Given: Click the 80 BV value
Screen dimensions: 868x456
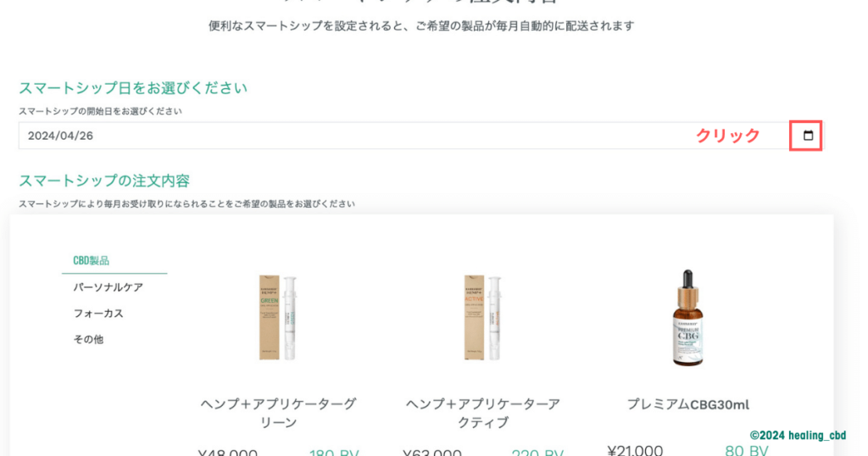Looking at the screenshot, I should [x=746, y=450].
